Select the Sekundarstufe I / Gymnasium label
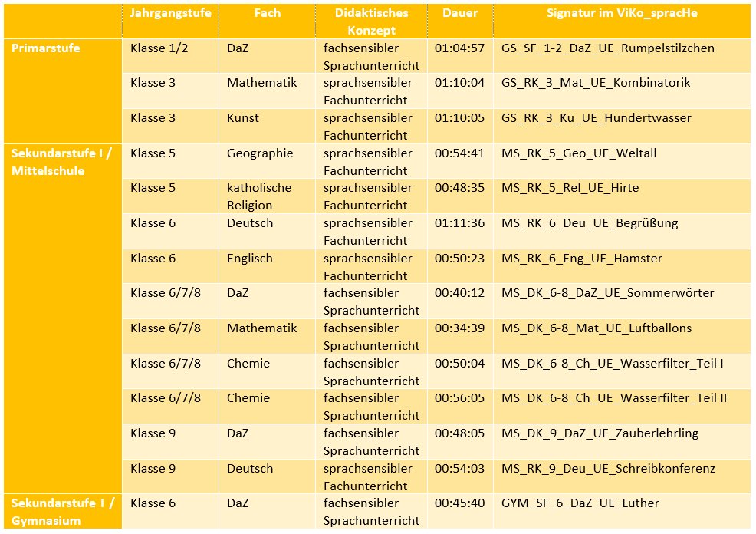 63,512
